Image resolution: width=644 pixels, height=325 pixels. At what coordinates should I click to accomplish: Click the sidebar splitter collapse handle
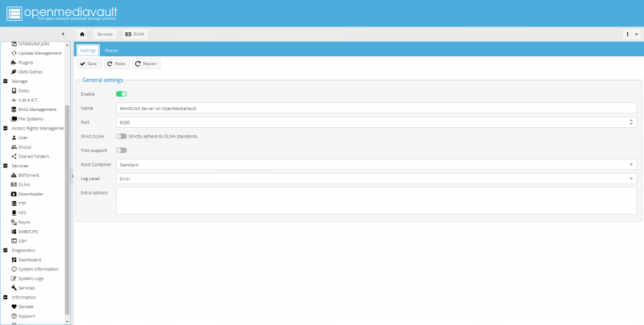point(72,176)
